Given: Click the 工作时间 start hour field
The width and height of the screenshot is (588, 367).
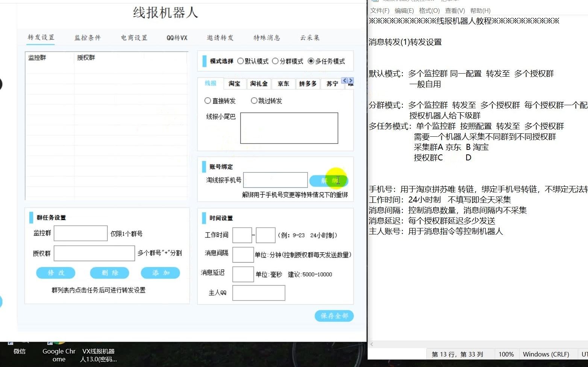Looking at the screenshot, I should [242, 235].
